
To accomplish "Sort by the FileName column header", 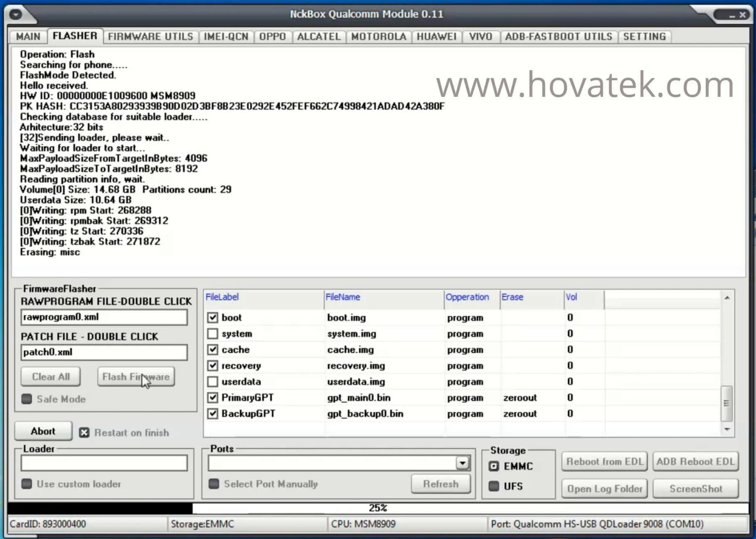I will click(x=384, y=297).
